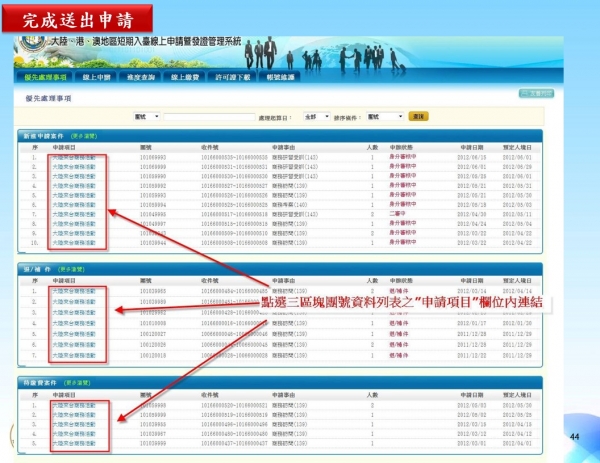The image size is (600, 463).
Task: Expand the 處理待辦項目 全部 dropdown
Action: tap(310, 116)
